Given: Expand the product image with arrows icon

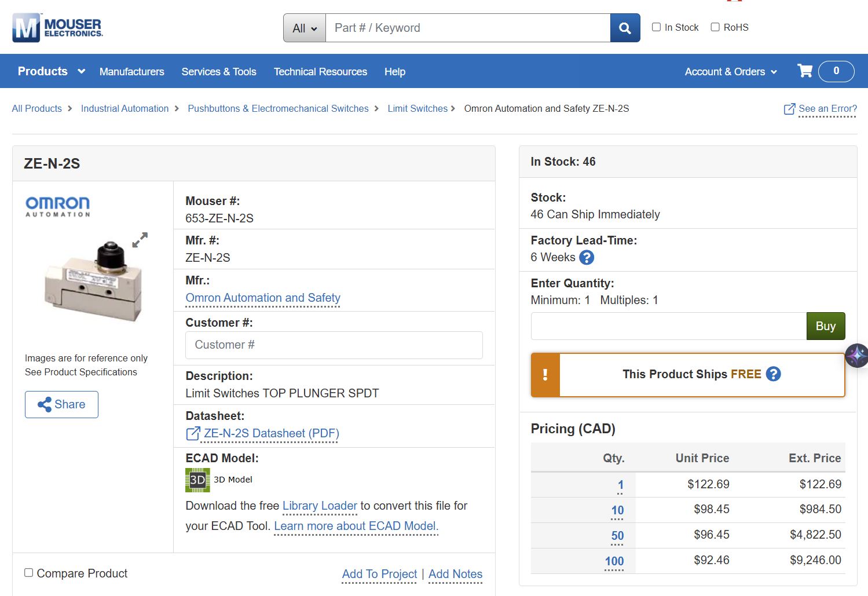Looking at the screenshot, I should click(x=140, y=240).
